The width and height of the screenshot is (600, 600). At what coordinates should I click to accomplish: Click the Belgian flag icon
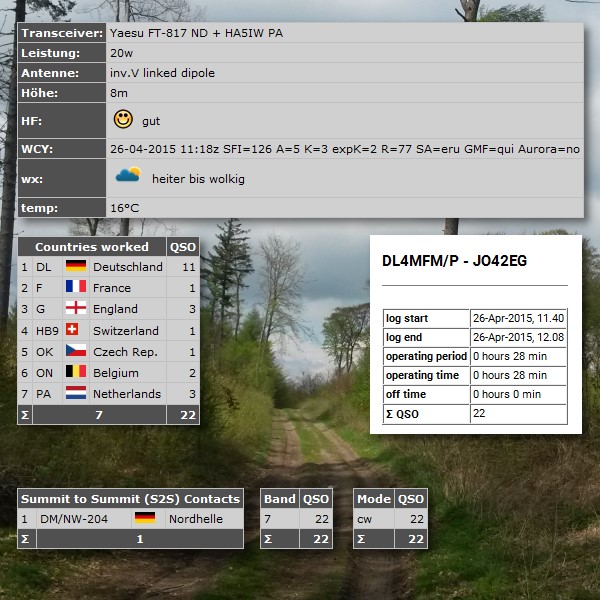point(76,372)
